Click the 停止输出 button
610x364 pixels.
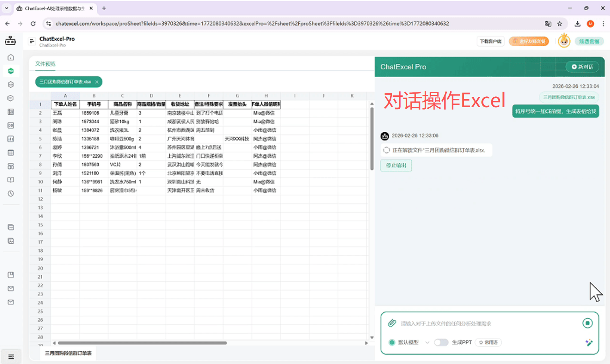click(396, 165)
